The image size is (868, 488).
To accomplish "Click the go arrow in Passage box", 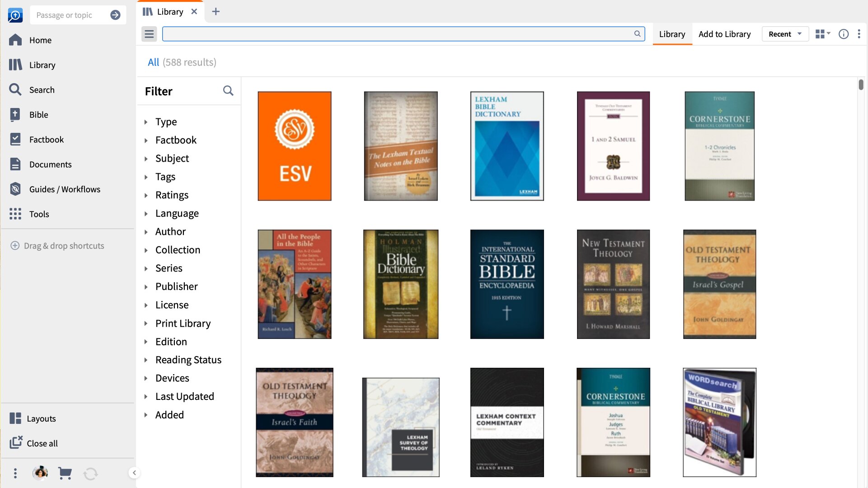I will coord(115,15).
